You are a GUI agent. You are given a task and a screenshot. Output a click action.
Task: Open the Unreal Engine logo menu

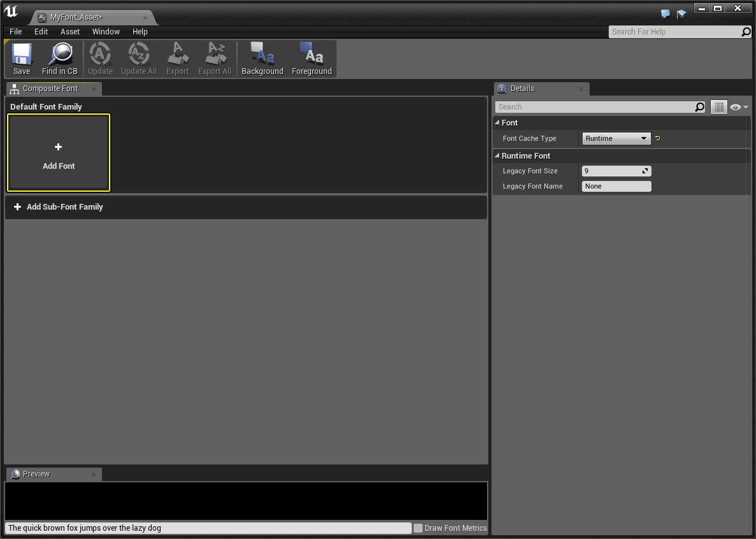[x=11, y=11]
